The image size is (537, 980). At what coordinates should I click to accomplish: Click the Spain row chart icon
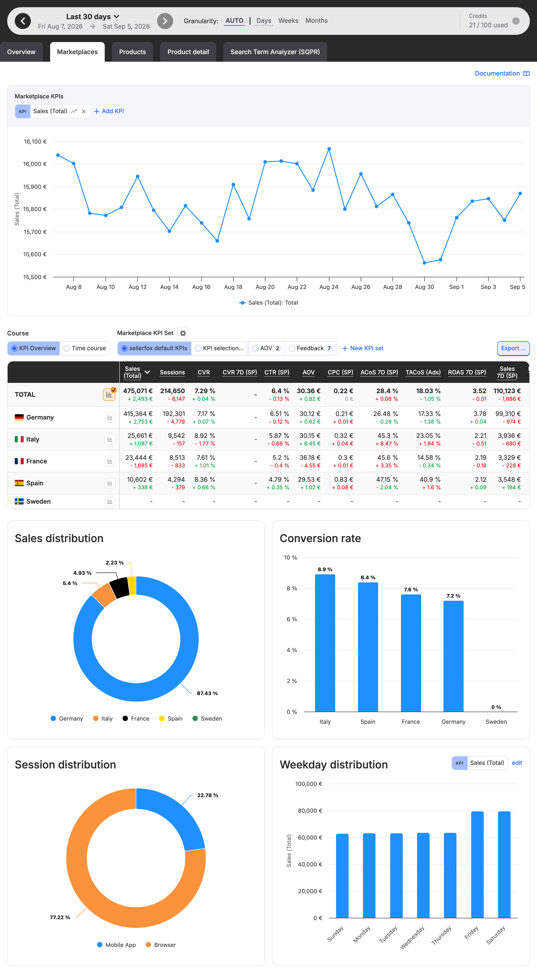pos(110,483)
